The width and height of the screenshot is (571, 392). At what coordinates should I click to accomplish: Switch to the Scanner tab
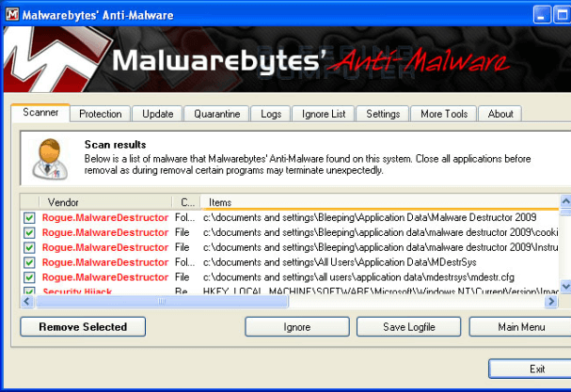[40, 113]
